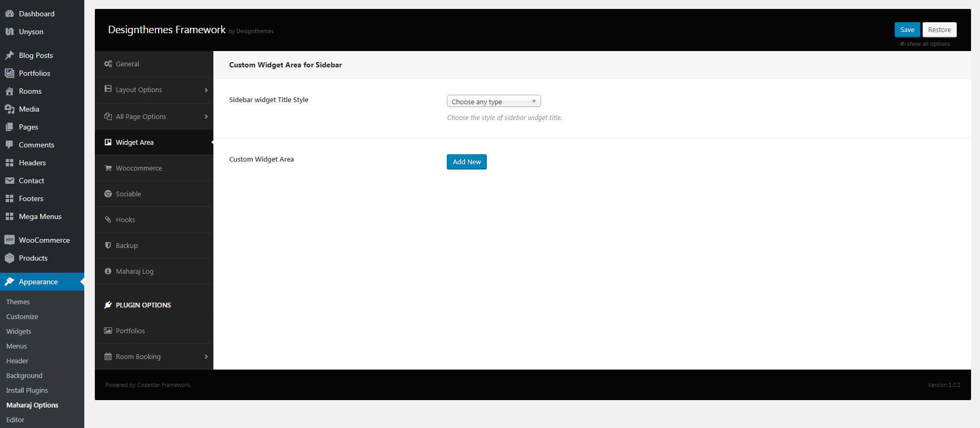This screenshot has height=428, width=980.
Task: Click the Footers grid icon
Action: tap(9, 198)
